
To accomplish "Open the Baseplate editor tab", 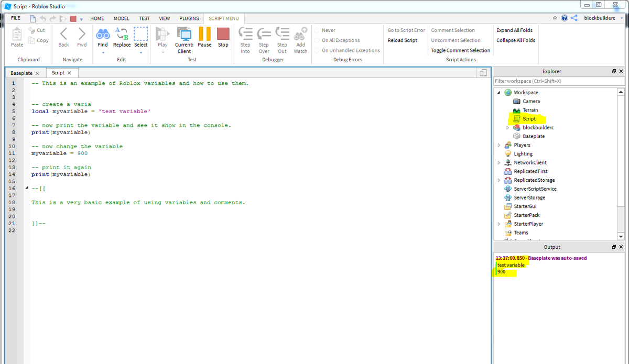I will 21,73.
